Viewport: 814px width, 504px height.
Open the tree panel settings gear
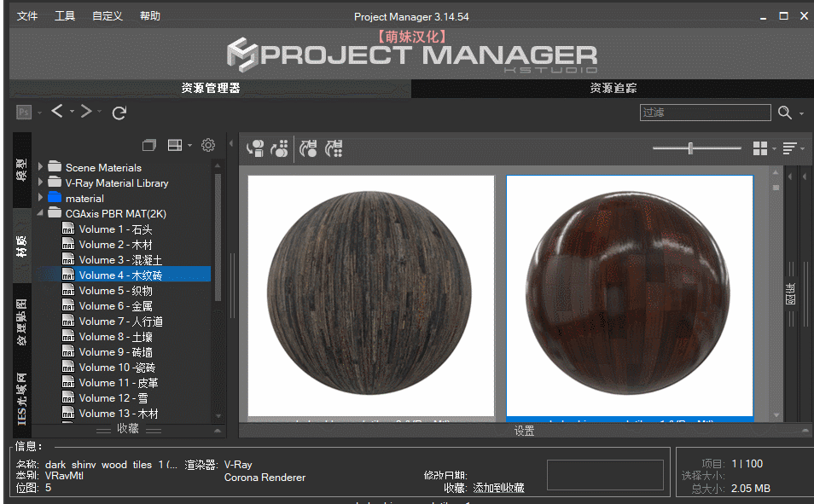click(207, 146)
